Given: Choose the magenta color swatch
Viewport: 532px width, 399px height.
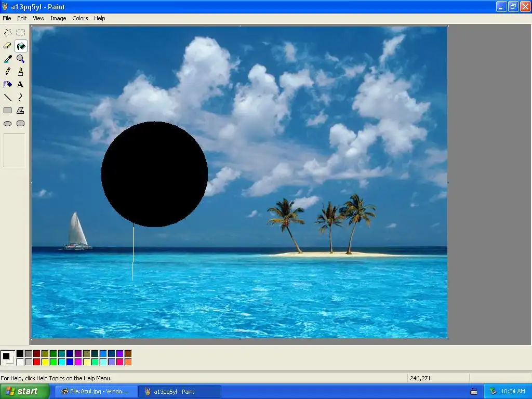Looking at the screenshot, I should [78, 362].
